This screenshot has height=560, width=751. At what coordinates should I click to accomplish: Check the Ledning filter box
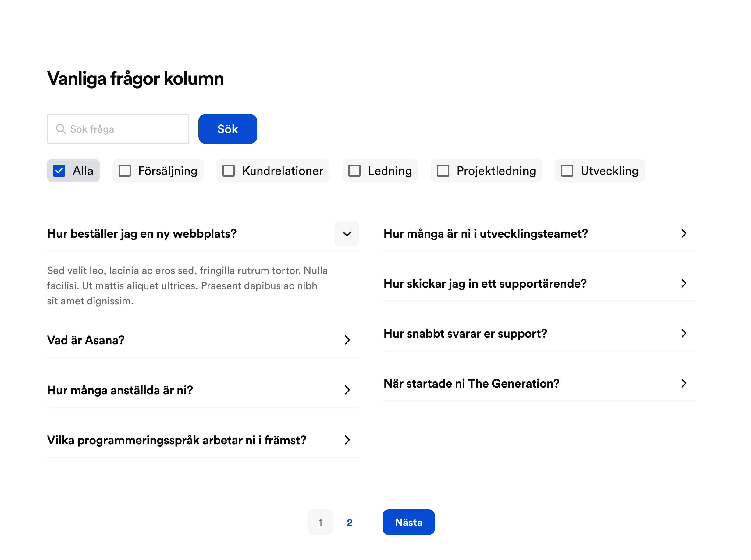(354, 171)
